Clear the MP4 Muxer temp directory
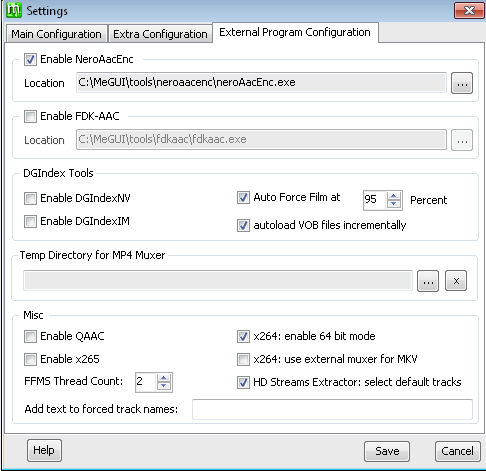The image size is (486, 471). [456, 281]
